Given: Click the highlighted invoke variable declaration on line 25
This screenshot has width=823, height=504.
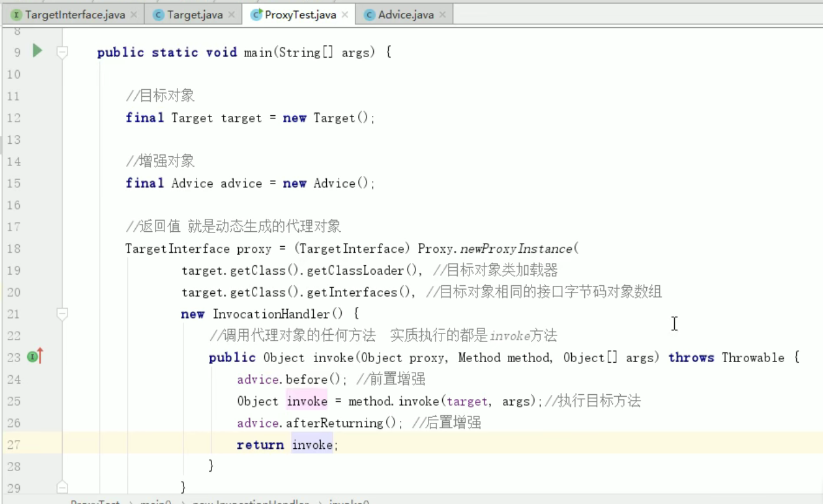Looking at the screenshot, I should click(306, 401).
